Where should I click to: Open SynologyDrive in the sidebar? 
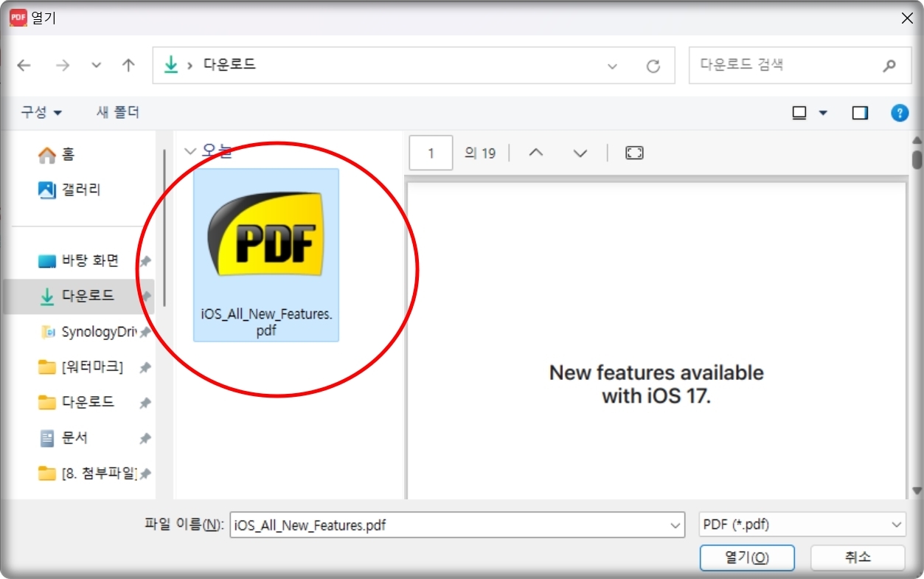[88, 332]
